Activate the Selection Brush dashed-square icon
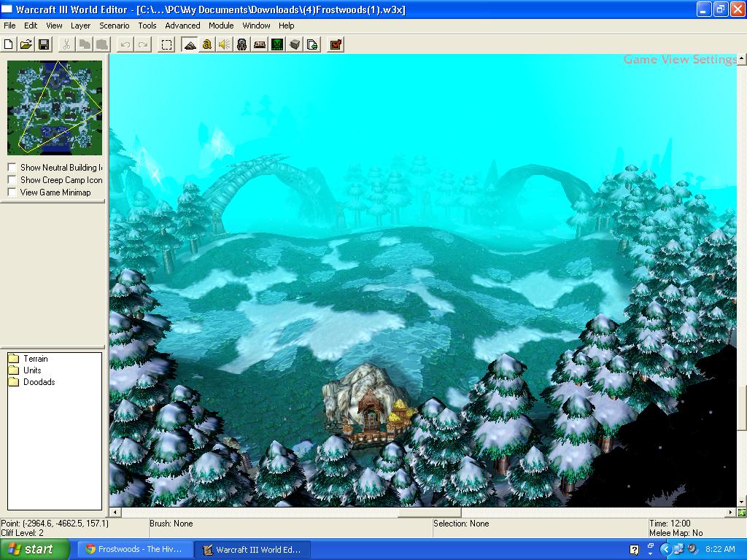Image resolution: width=747 pixels, height=560 pixels. [x=166, y=44]
